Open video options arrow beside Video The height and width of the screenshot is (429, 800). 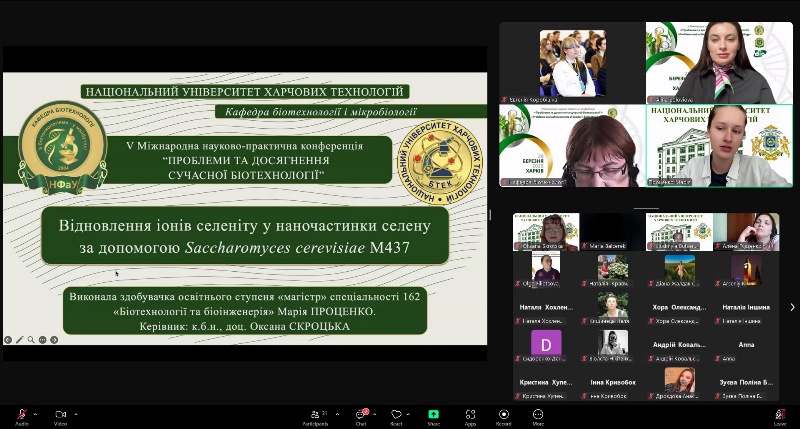tap(76, 414)
